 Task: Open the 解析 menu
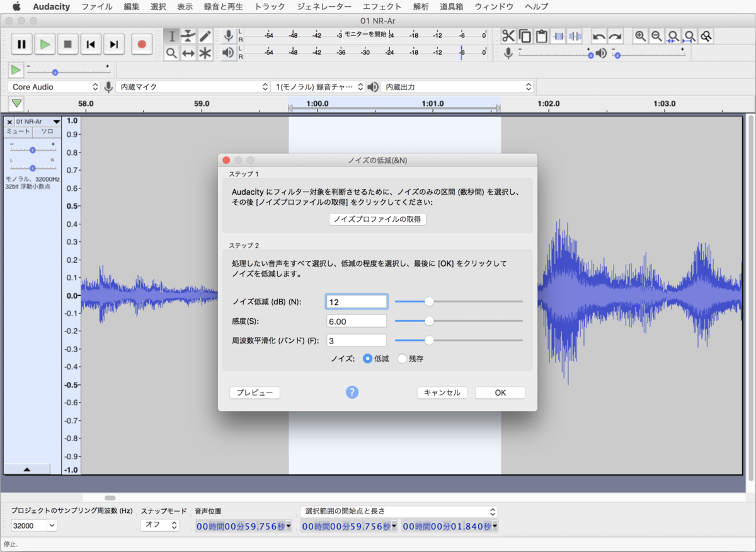421,7
